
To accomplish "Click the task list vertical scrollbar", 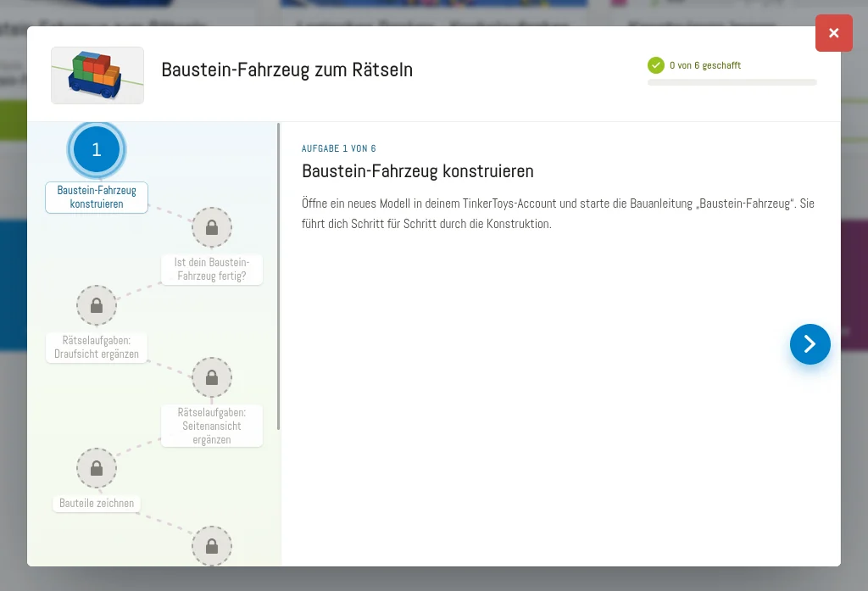I will tap(278, 276).
